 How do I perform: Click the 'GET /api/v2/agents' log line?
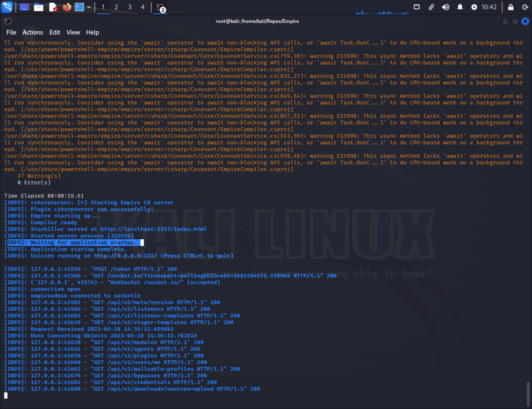[102, 349]
